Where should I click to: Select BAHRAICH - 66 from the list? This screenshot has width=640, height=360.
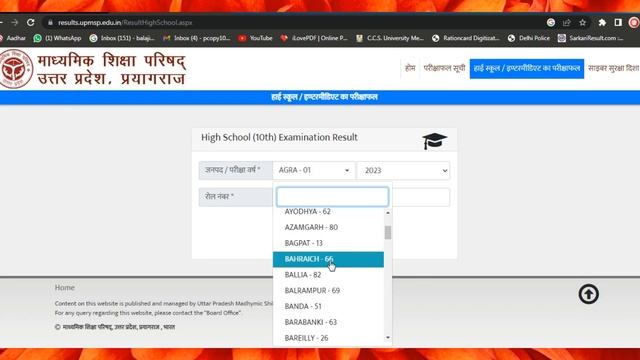pyautogui.click(x=328, y=259)
